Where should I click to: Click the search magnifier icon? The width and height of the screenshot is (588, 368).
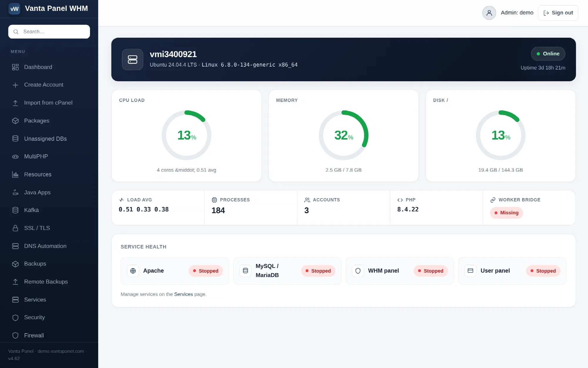[16, 32]
